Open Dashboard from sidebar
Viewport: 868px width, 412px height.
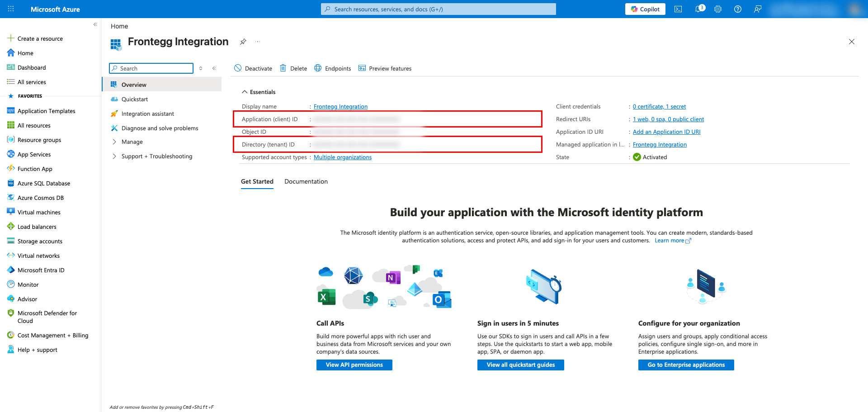pyautogui.click(x=31, y=67)
